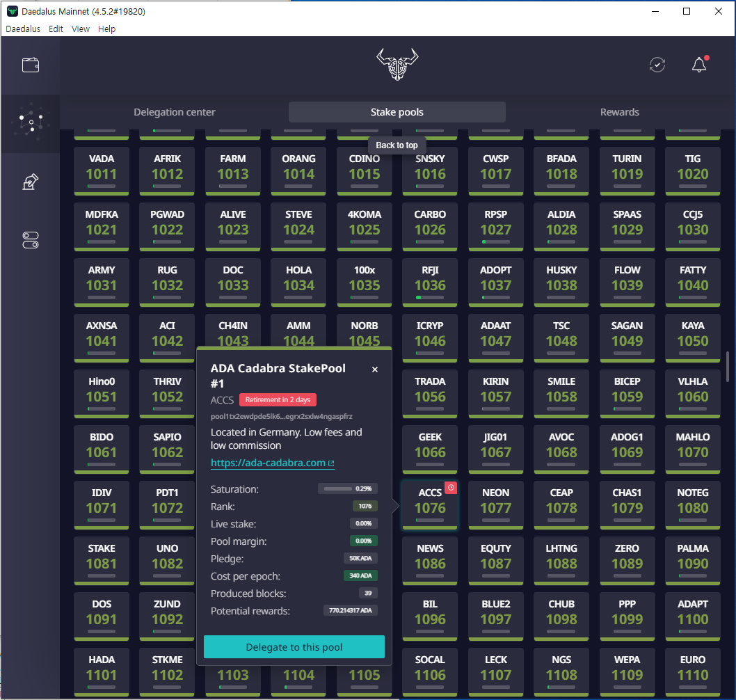Open external link icon beside ada-cadabra.com

click(331, 463)
